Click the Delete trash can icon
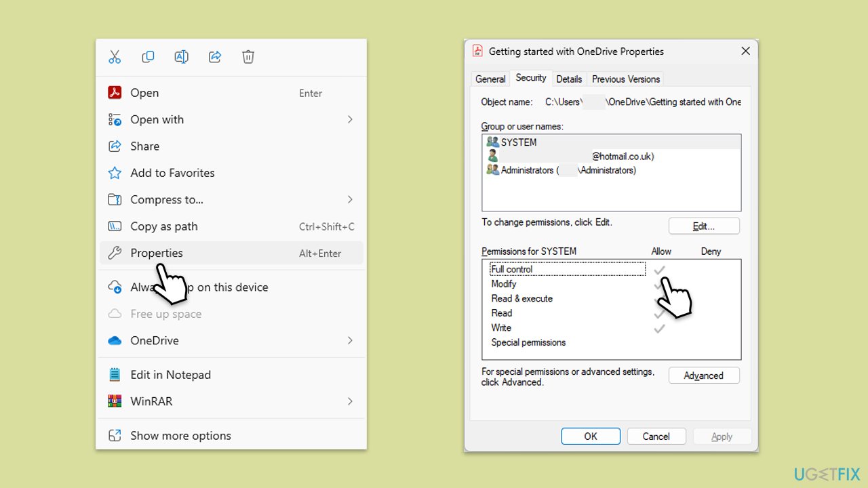Viewport: 868px width, 488px height. click(248, 57)
